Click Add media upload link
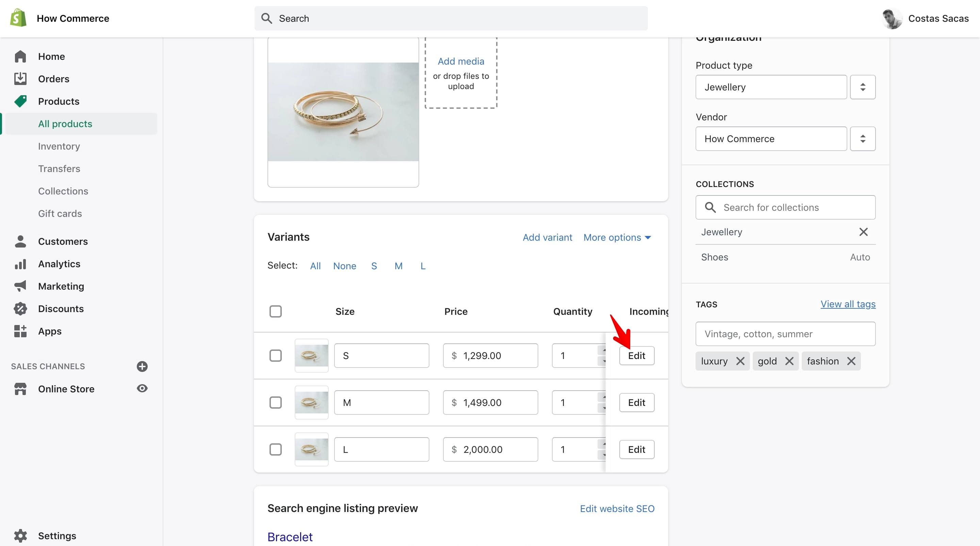 (x=461, y=61)
